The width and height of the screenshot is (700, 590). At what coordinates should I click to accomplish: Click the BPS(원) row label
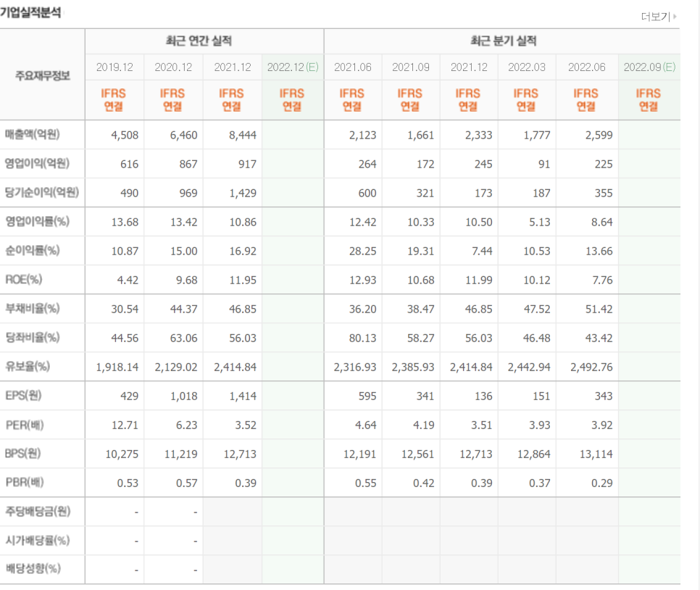22,454
